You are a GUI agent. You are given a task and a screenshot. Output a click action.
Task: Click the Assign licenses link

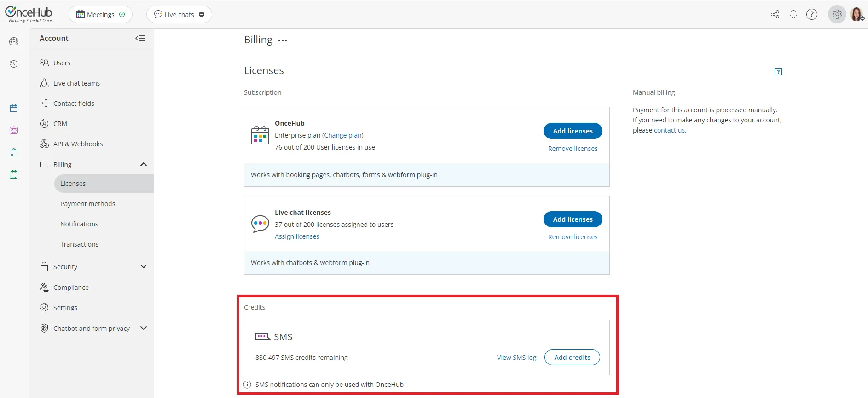297,236
